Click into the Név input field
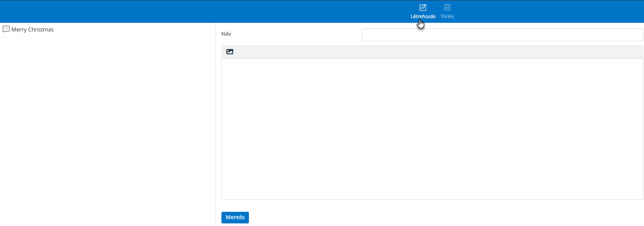Viewport: 644px width, 226px height. 503,35
